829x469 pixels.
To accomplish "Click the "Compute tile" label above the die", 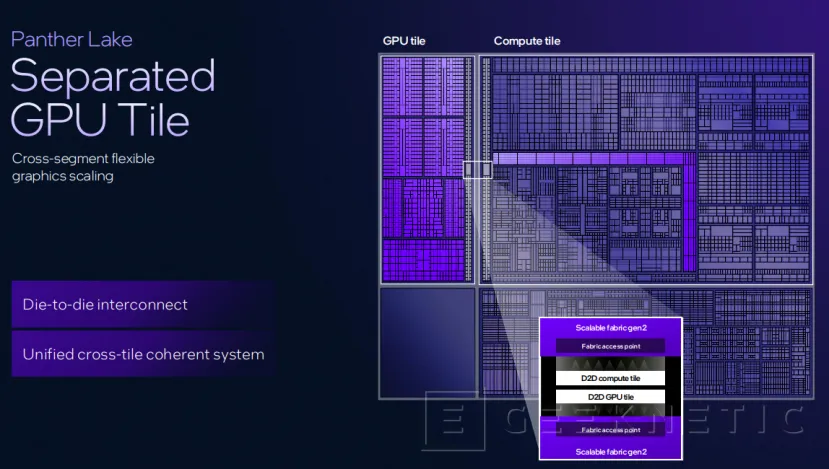I will click(x=527, y=41).
